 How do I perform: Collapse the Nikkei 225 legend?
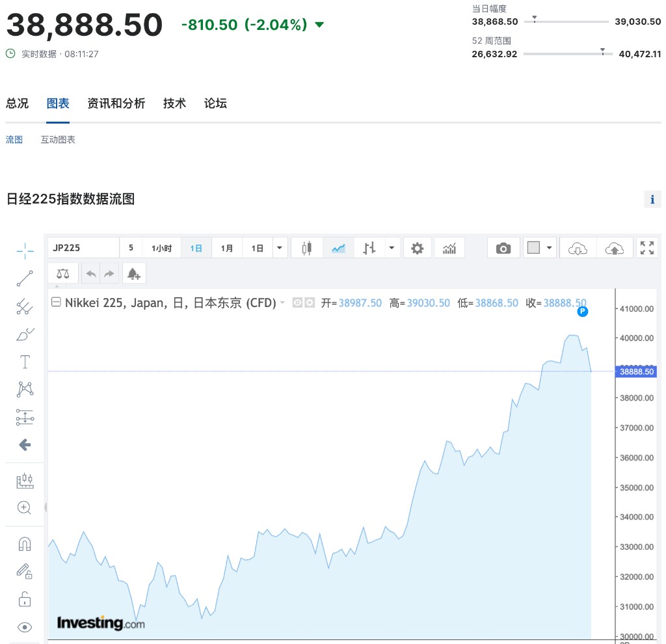(56, 302)
